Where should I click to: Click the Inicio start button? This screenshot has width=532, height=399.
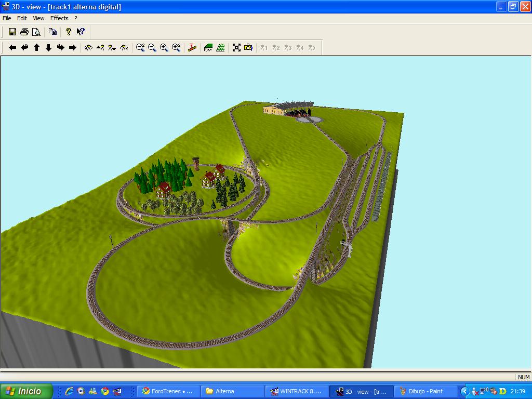tap(26, 391)
